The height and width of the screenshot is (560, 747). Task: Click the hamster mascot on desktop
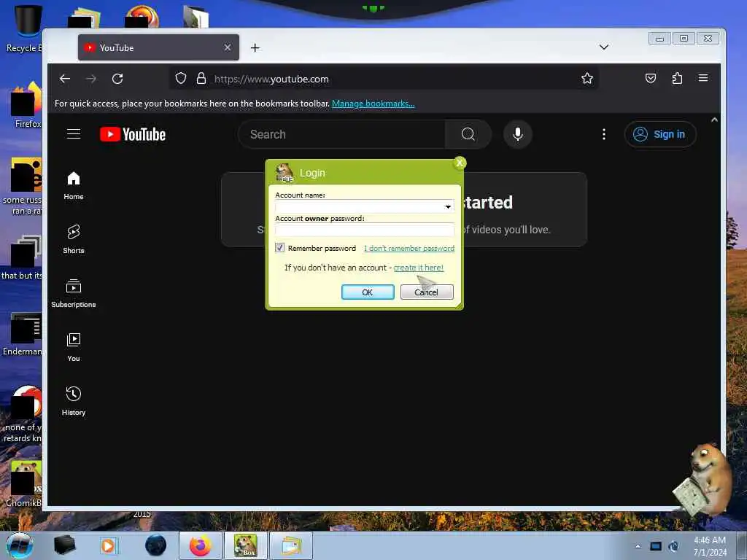[x=703, y=480]
